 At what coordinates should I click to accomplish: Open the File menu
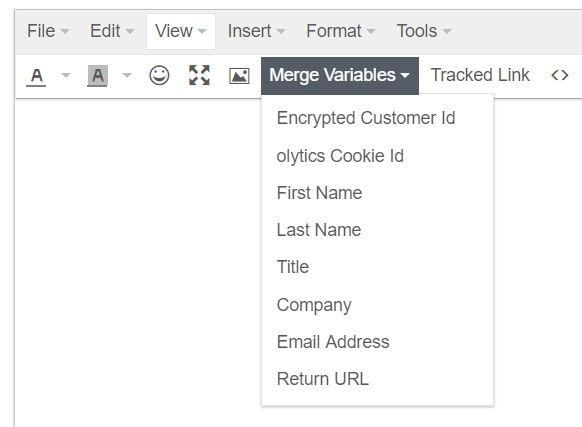click(x=48, y=31)
